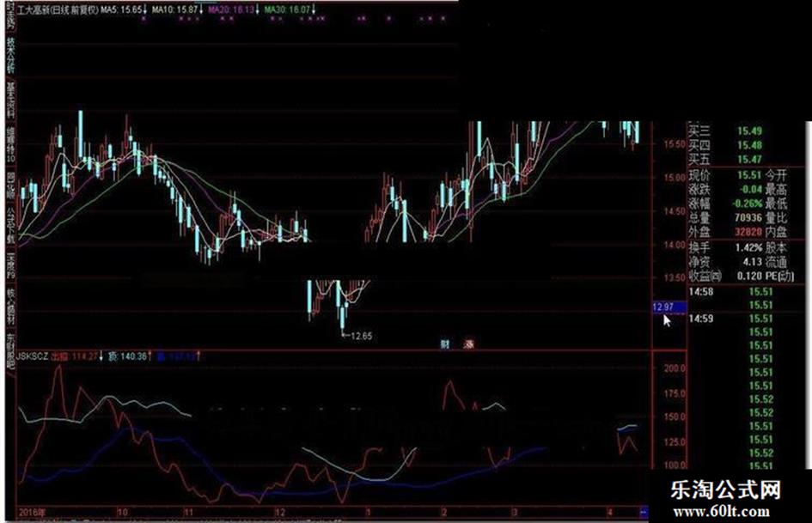Select the 深度F9 sidebar tab
The width and height of the screenshot is (812, 523).
[11, 267]
